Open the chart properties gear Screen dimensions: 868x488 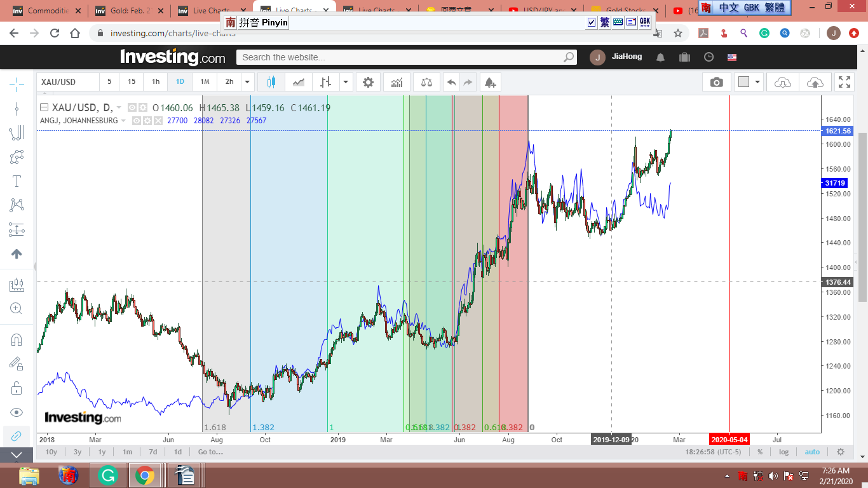(x=368, y=82)
